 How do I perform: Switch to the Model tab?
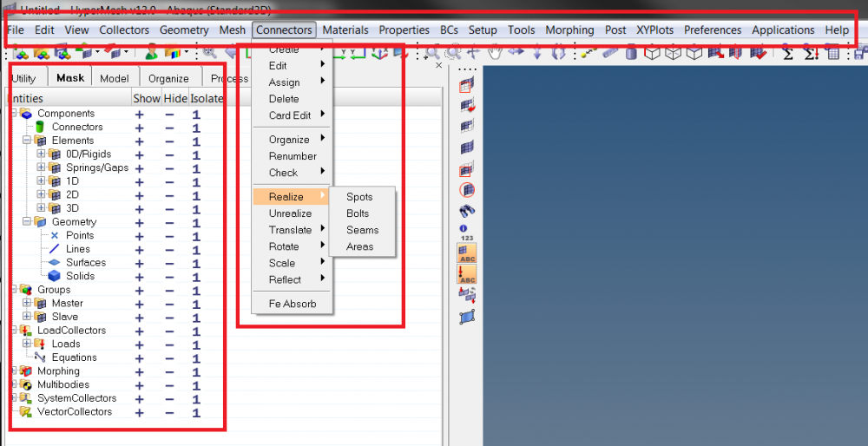coord(115,79)
